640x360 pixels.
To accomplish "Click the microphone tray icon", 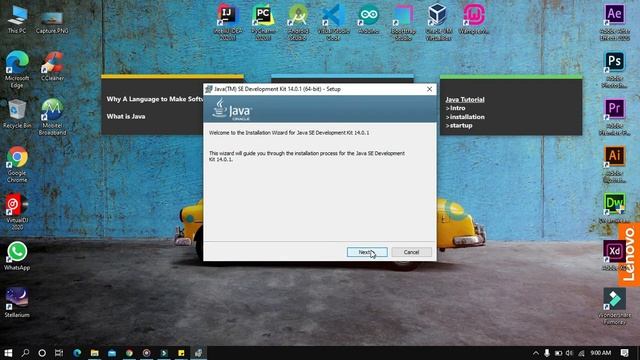I will (x=547, y=353).
